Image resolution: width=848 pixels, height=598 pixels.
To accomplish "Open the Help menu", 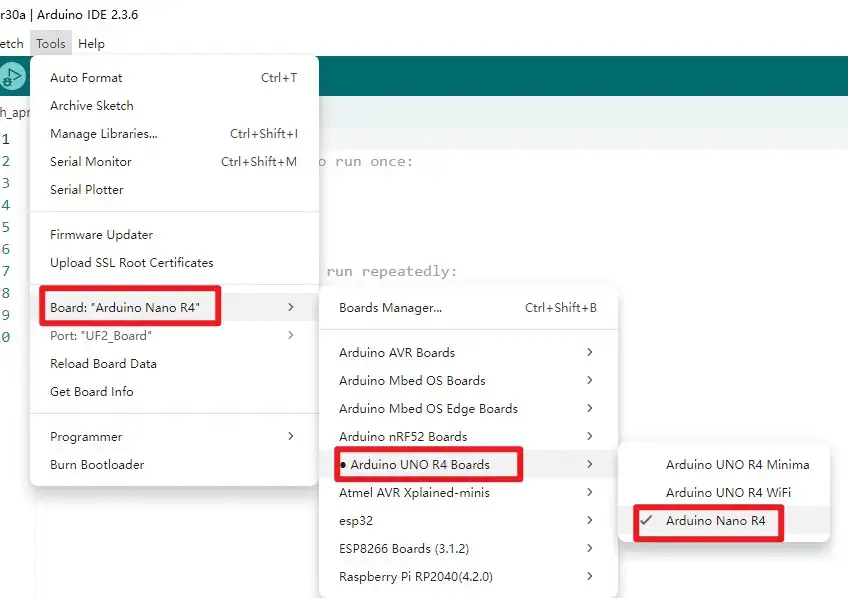I will click(91, 44).
